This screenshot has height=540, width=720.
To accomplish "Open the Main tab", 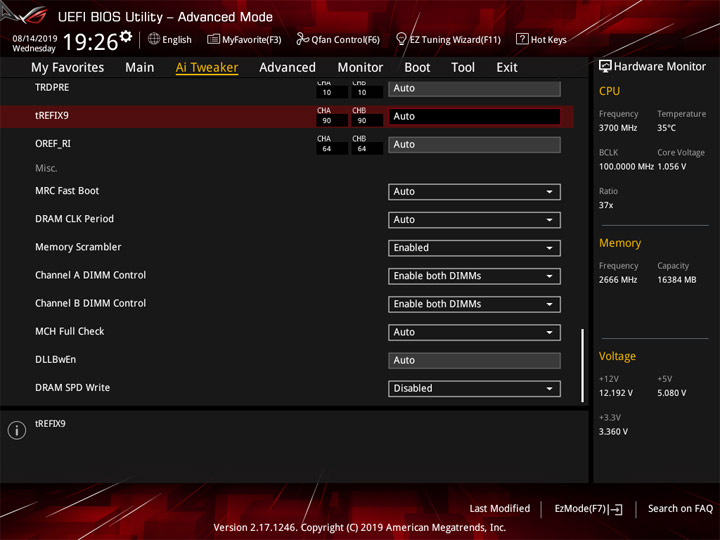I will 140,68.
